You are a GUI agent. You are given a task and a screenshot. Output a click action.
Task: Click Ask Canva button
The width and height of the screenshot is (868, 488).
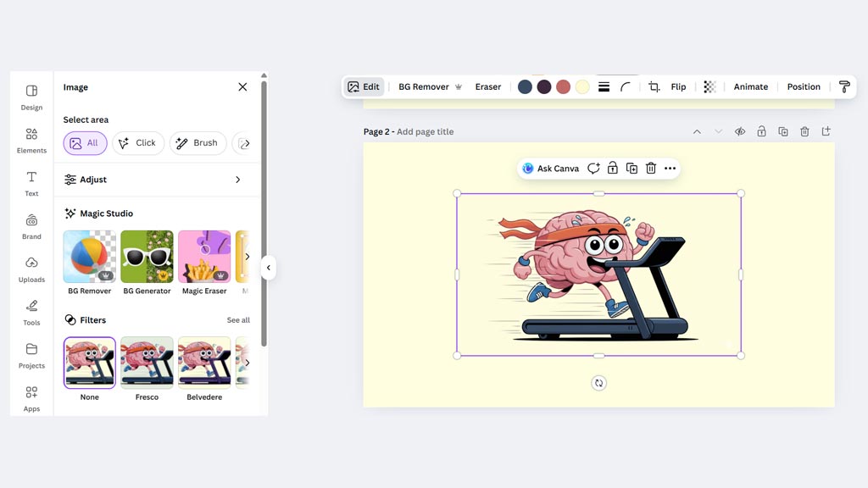click(551, 169)
